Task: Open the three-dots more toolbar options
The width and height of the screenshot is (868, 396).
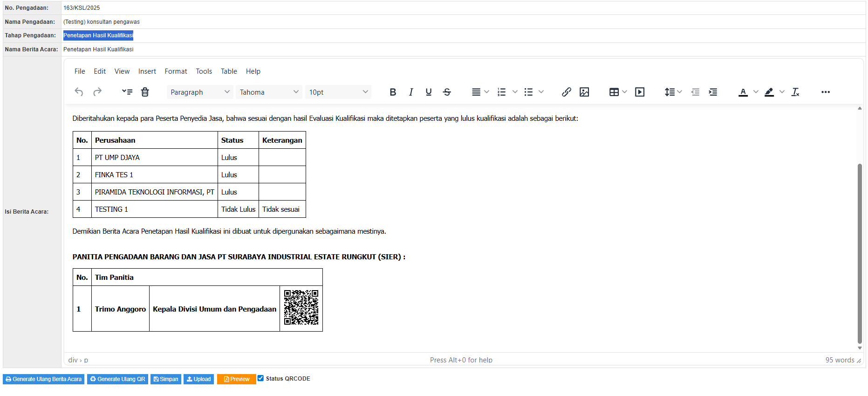Action: coord(825,92)
